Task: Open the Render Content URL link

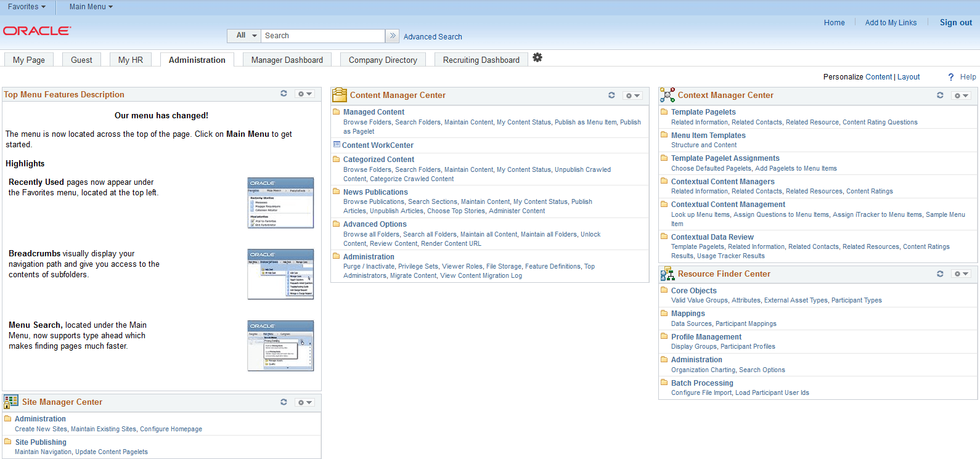Action: 451,243
